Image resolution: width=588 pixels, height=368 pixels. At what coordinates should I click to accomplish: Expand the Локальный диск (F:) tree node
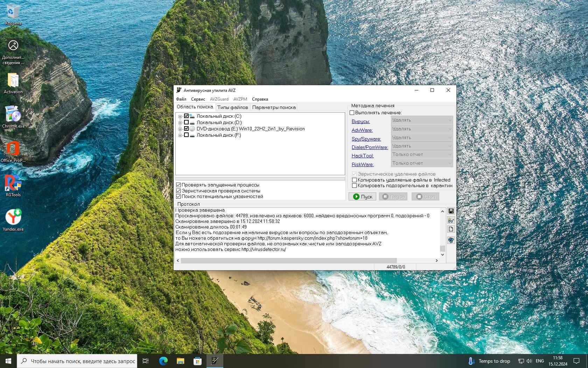tap(180, 135)
